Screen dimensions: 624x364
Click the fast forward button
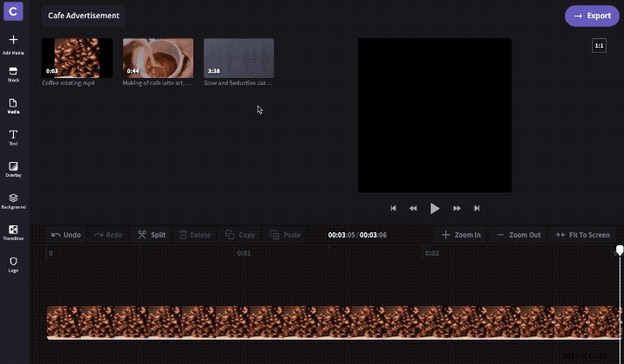click(x=457, y=208)
